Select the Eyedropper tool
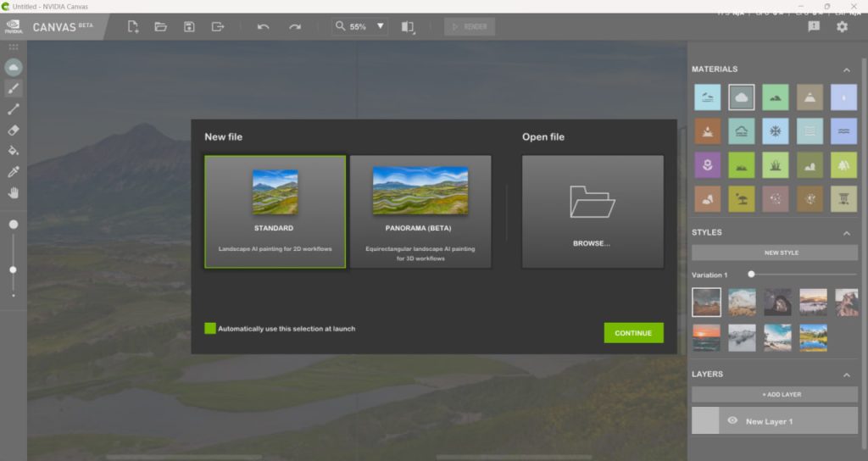The width and height of the screenshot is (868, 461). [x=14, y=171]
